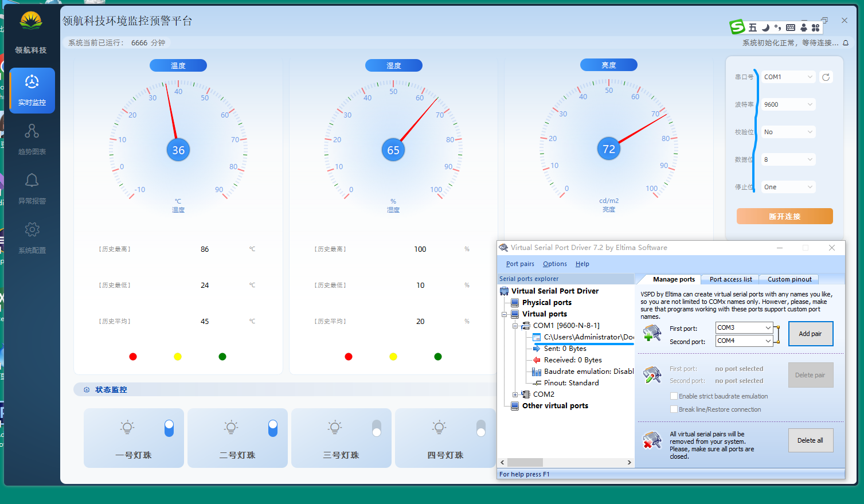
Task: Click the 二号灯珠 bulb icon
Action: coord(231,427)
